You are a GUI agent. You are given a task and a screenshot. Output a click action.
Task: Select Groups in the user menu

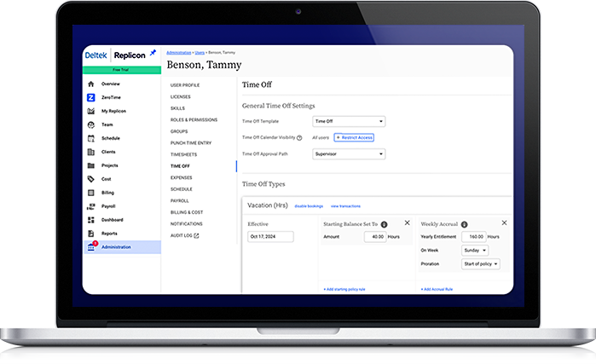[x=179, y=132]
